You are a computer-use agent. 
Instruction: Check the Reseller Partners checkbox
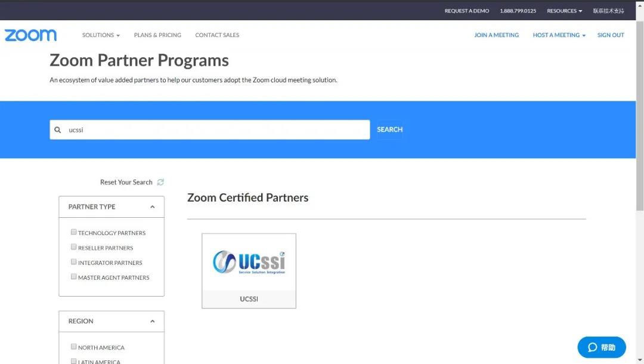click(x=73, y=247)
